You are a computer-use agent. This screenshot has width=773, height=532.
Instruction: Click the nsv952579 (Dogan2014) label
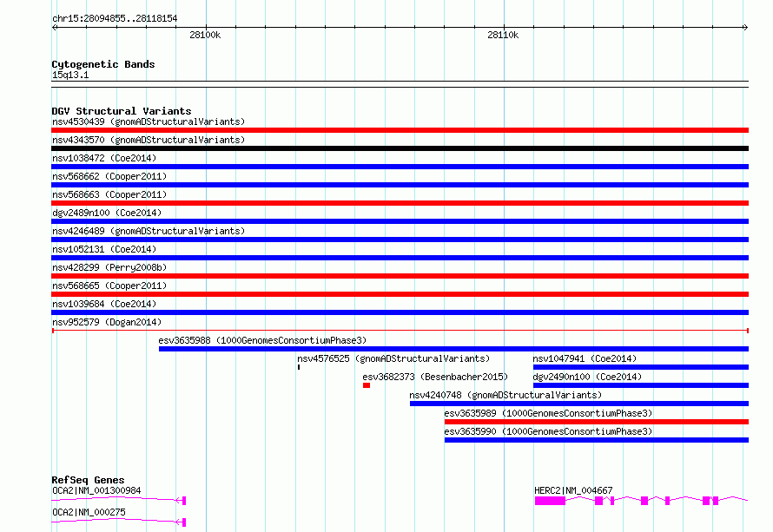107,322
